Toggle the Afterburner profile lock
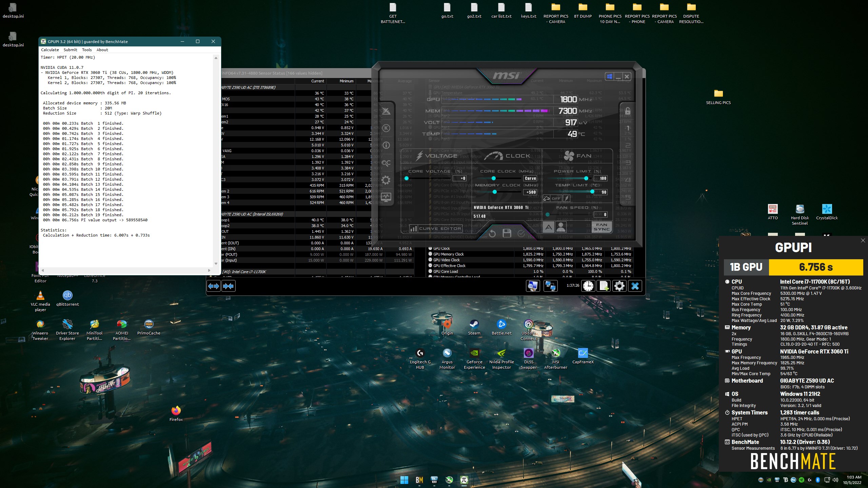This screenshot has height=488, width=868. [628, 111]
